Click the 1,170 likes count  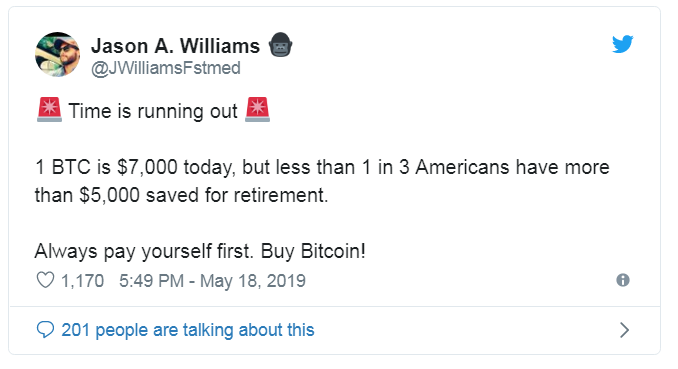[82, 281]
